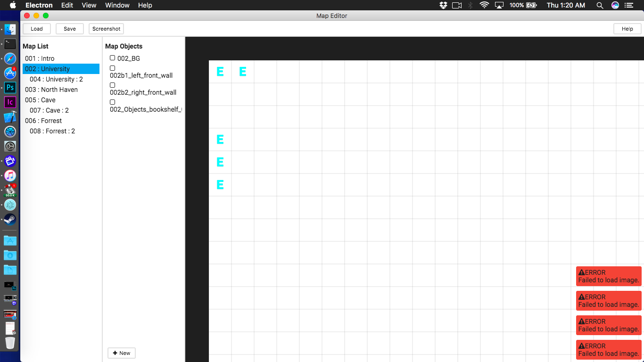The image size is (644, 362).
Task: Open Xcode from the dock
Action: tap(10, 117)
